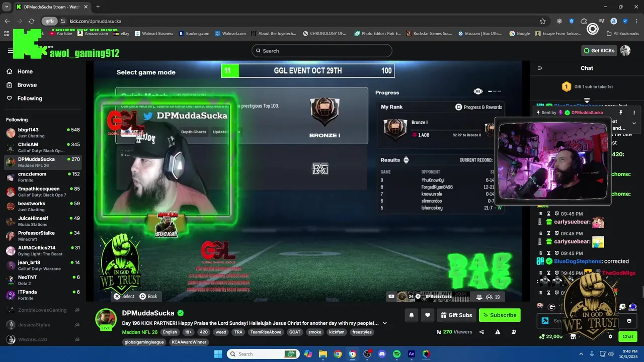
Task: Click the KCAAwardWinner tag
Action: pos(189,342)
